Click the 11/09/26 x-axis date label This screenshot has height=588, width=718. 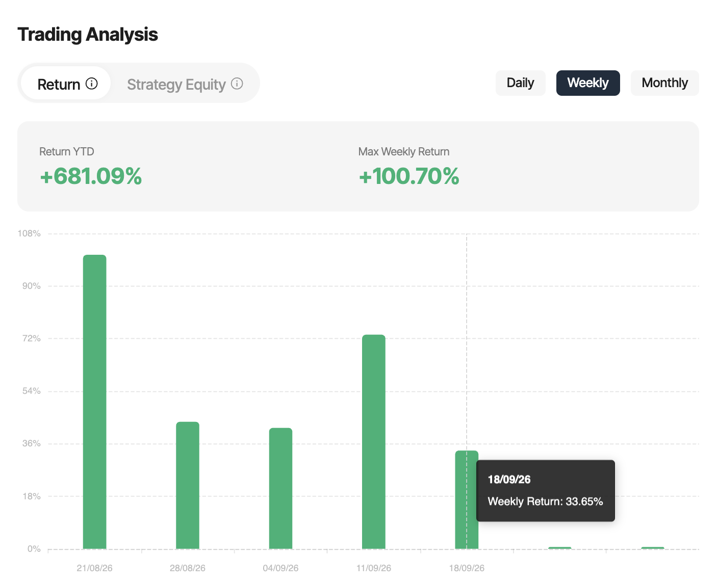[x=374, y=568]
